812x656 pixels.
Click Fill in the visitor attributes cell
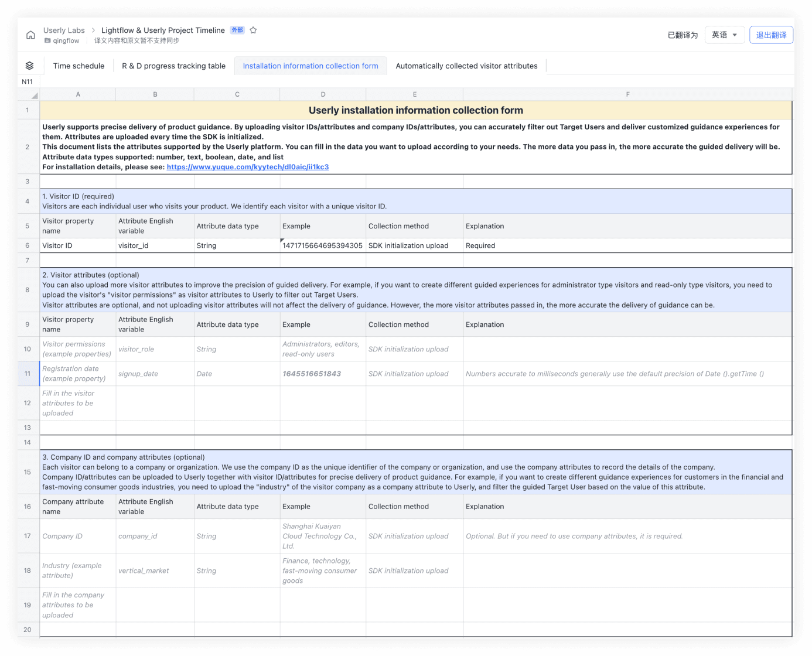point(78,403)
